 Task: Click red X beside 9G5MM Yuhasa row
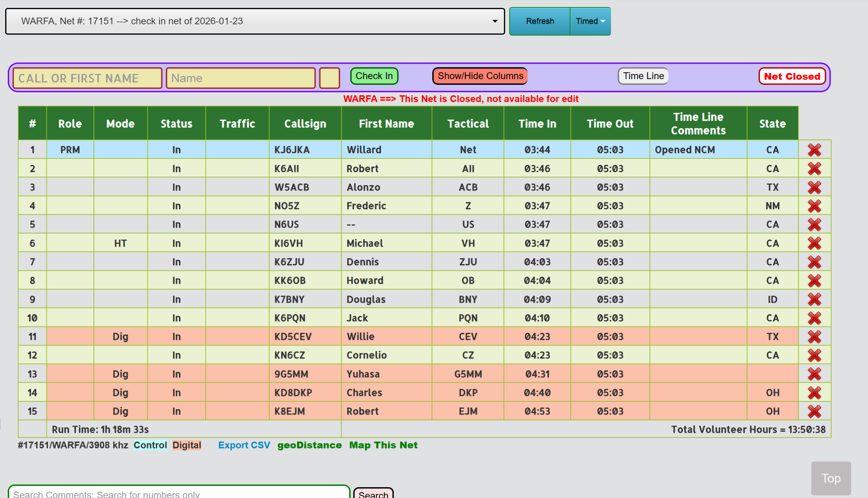[814, 374]
